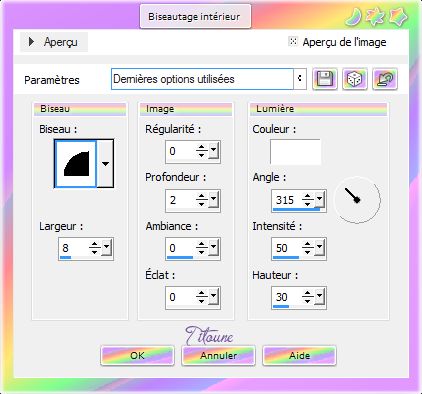Open the Ambiance slider drop button
Screen dimensions: 422x394
[x=214, y=248]
